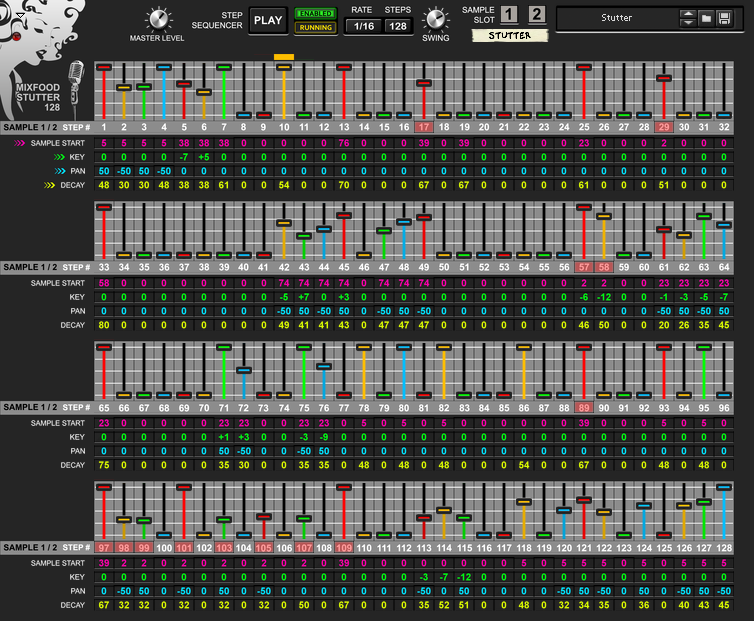
Task: Click the Master Level knob
Action: [158, 19]
